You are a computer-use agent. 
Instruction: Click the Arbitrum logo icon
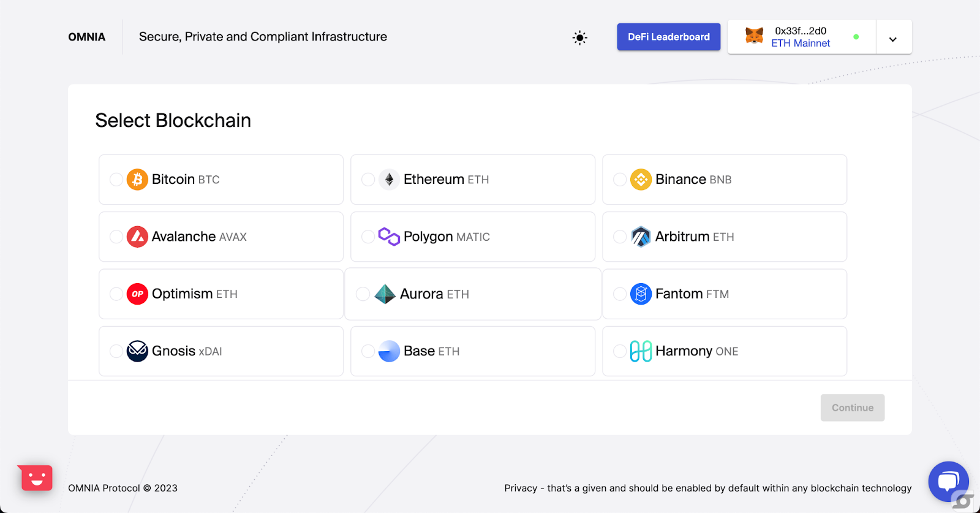[641, 237]
